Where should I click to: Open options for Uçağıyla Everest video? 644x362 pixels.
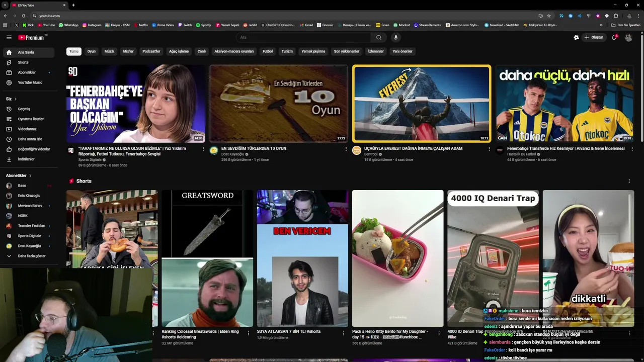coord(489,149)
